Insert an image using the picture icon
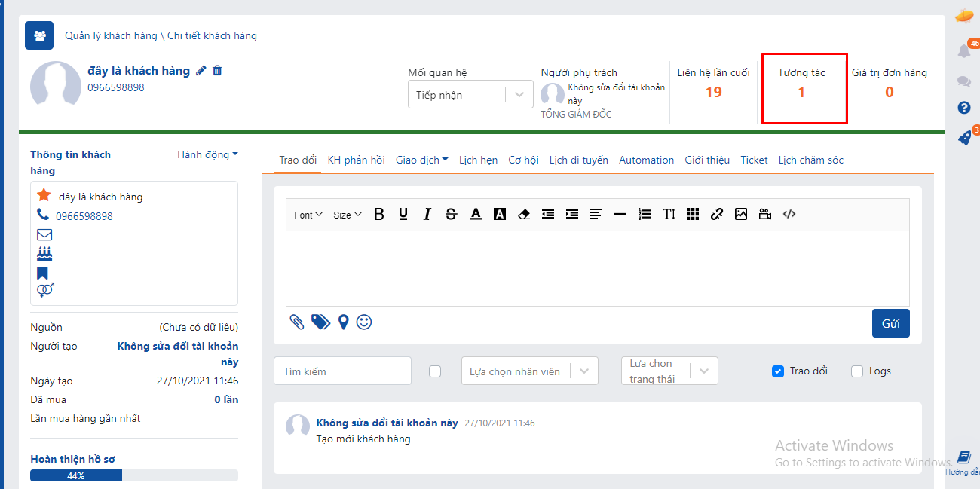Image resolution: width=980 pixels, height=489 pixels. pos(741,215)
